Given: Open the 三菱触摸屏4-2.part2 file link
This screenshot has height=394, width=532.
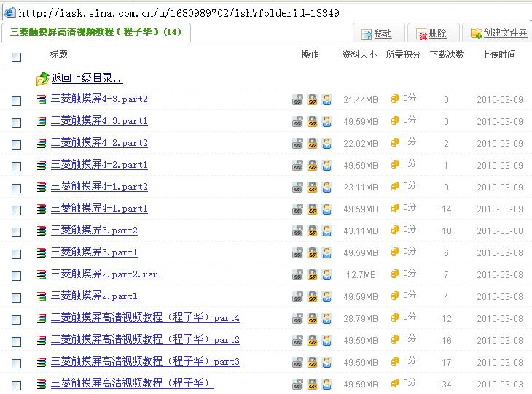Looking at the screenshot, I should (99, 143).
